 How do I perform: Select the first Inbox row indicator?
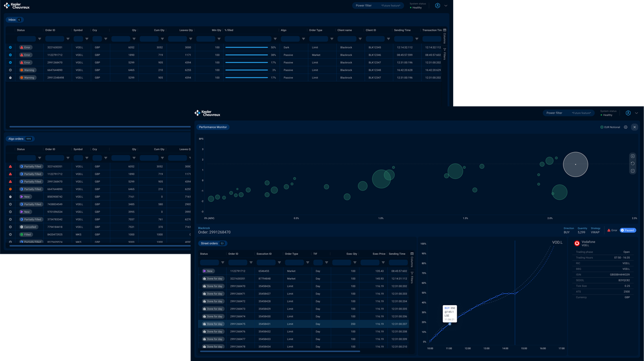click(10, 48)
